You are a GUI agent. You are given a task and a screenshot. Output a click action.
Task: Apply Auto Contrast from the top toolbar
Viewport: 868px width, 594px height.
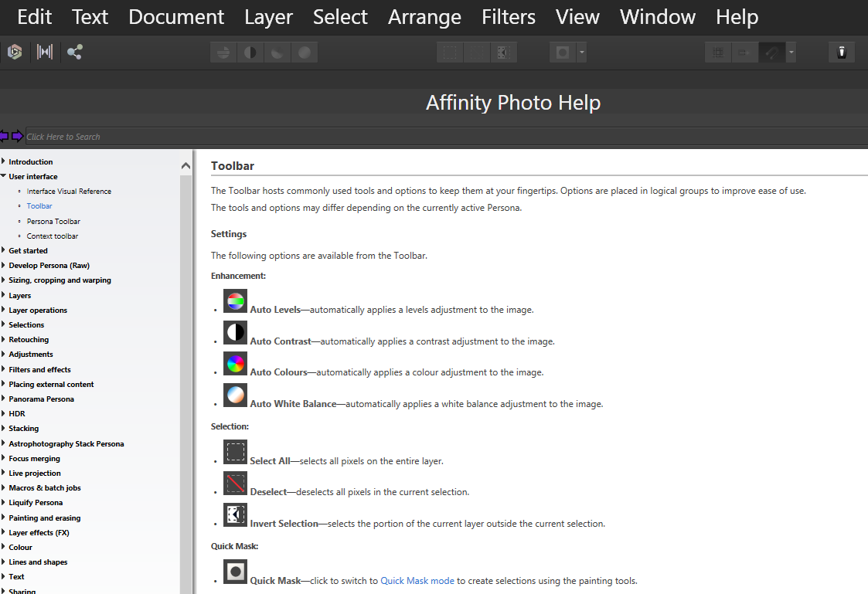click(x=250, y=53)
